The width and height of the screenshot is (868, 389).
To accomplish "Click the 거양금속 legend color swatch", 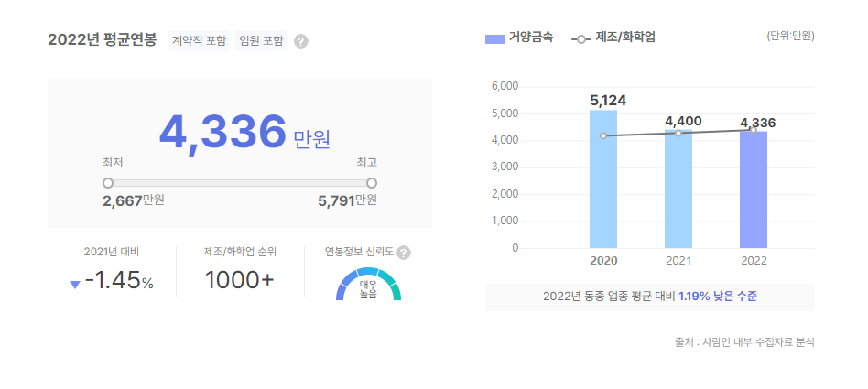I will tap(495, 39).
